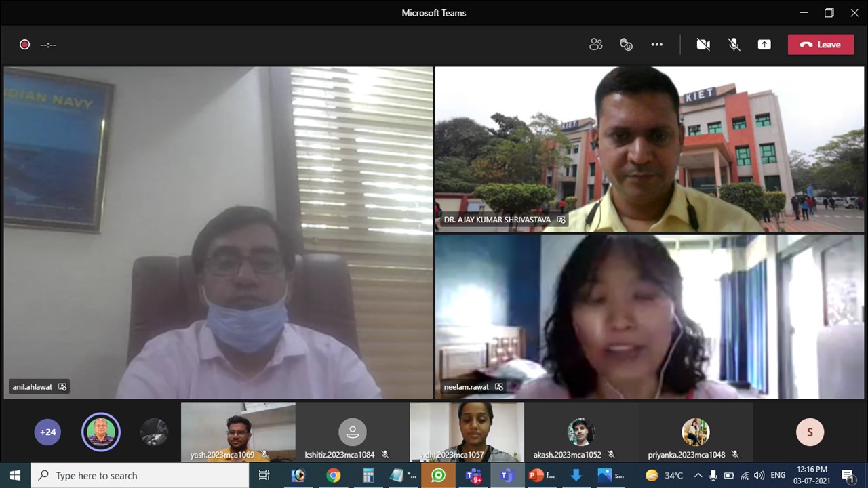The height and width of the screenshot is (488, 868).
Task: Open raise hand and reactions menu
Action: (x=626, y=45)
